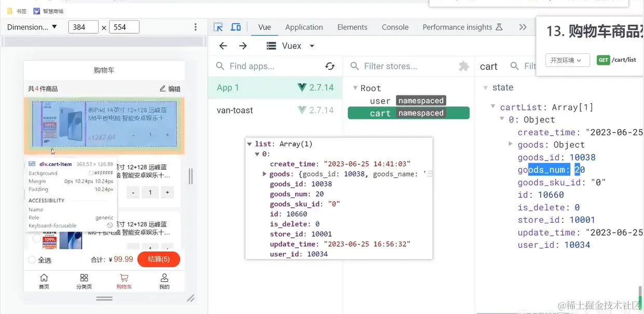644x314 pixels.
Task: Click the search icon in Find apps
Action: pos(221,66)
